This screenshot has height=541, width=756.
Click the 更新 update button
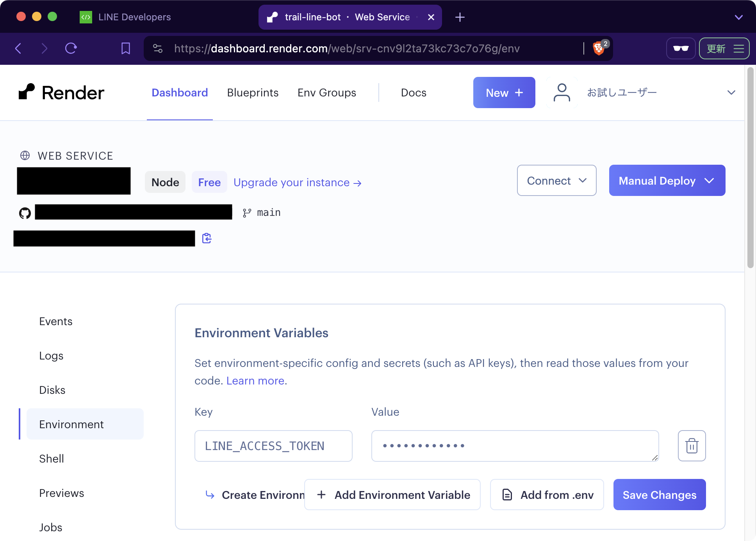click(724, 48)
